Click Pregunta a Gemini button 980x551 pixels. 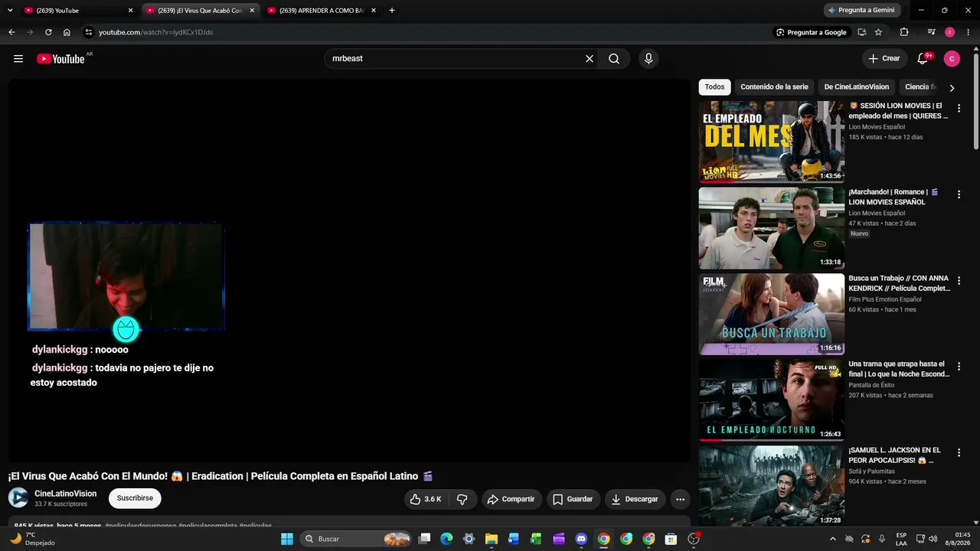coord(862,10)
